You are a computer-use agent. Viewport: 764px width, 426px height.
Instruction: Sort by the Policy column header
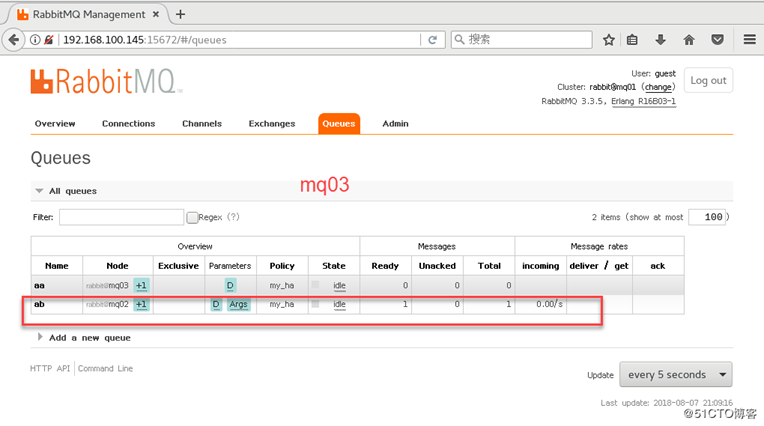tap(282, 266)
